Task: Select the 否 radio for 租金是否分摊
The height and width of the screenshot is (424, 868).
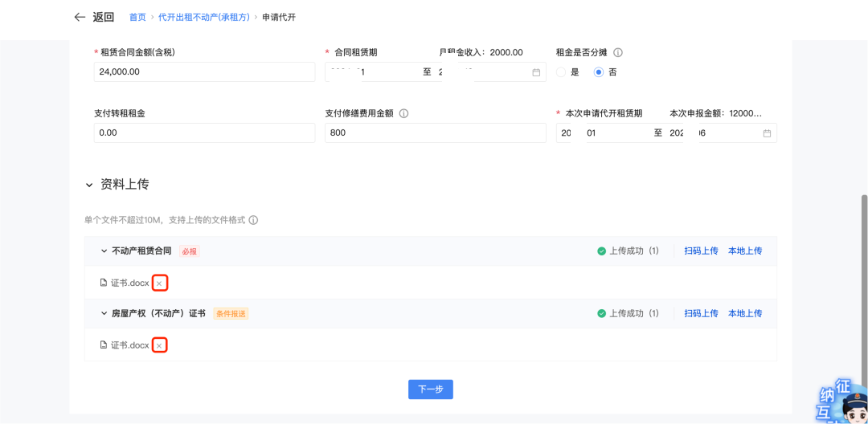Action: pyautogui.click(x=599, y=71)
